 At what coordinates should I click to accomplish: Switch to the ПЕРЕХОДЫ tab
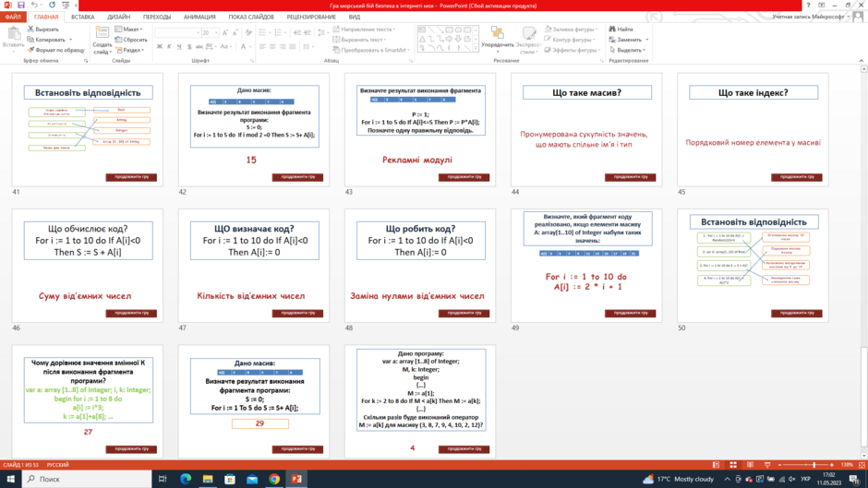(157, 18)
